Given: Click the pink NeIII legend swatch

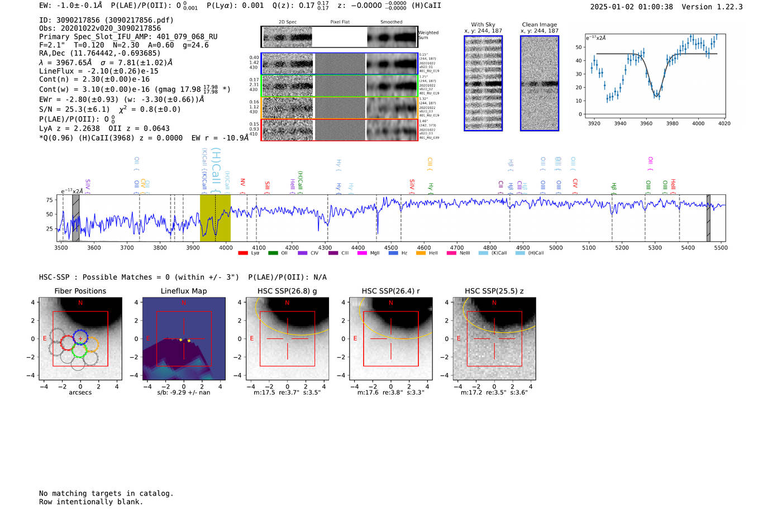Looking at the screenshot, I should point(451,253).
